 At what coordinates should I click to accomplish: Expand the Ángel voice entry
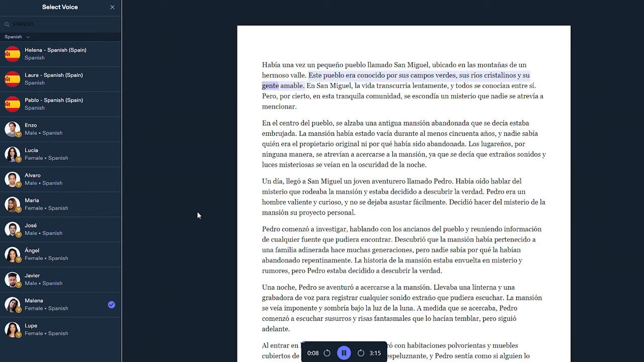(60, 254)
